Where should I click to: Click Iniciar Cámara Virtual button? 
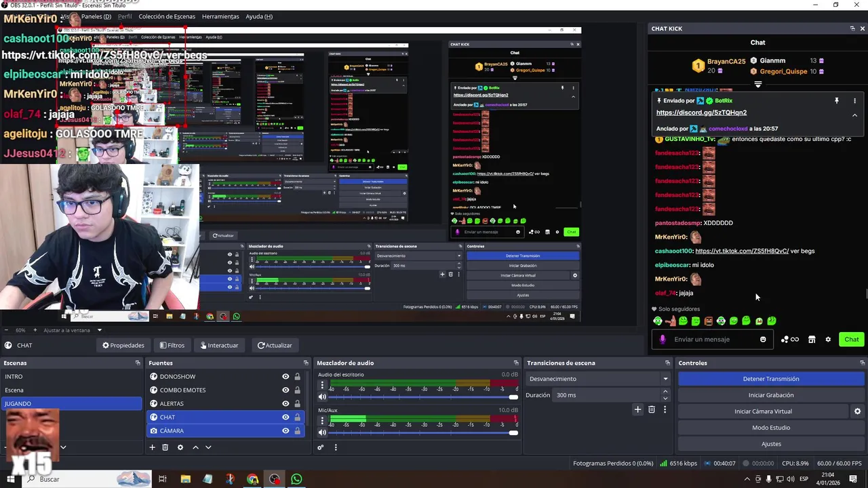763,411
